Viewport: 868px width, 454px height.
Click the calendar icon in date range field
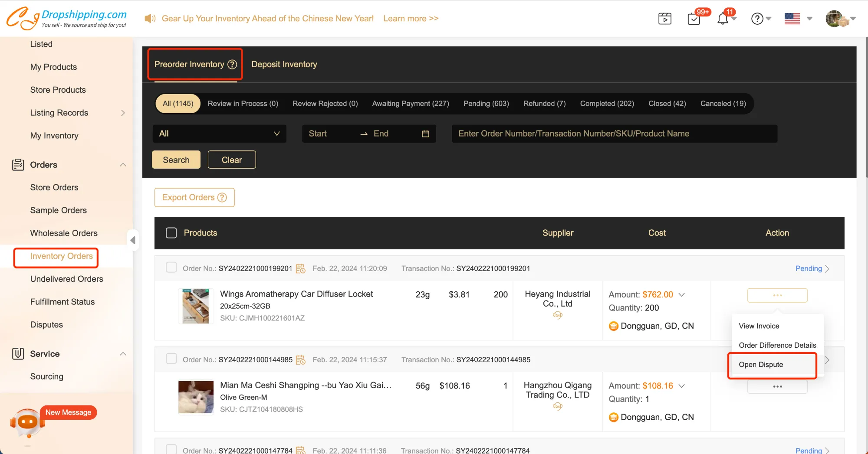(x=425, y=134)
